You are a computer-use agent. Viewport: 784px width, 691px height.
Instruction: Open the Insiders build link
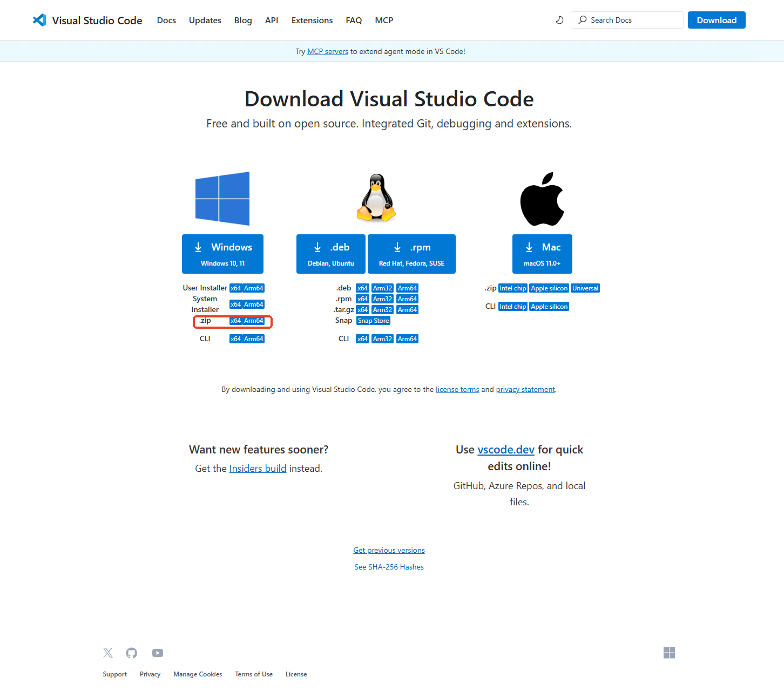258,468
